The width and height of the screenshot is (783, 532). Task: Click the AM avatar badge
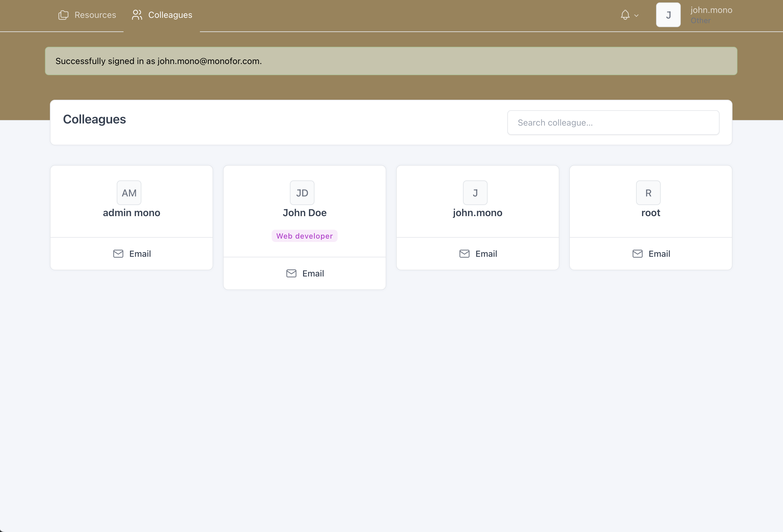[x=129, y=193]
